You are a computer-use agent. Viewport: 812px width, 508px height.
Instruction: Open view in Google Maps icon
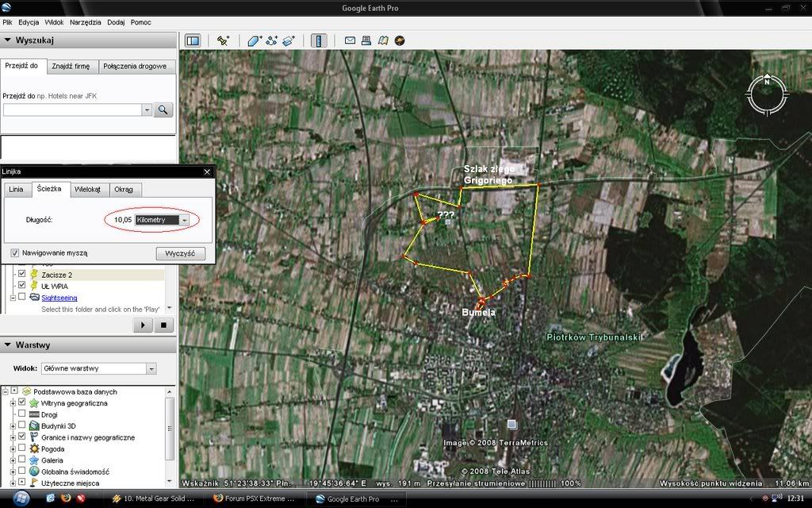pos(383,40)
